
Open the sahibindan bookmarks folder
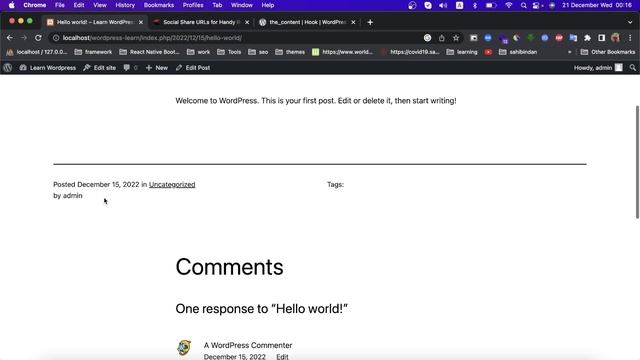pyautogui.click(x=518, y=52)
